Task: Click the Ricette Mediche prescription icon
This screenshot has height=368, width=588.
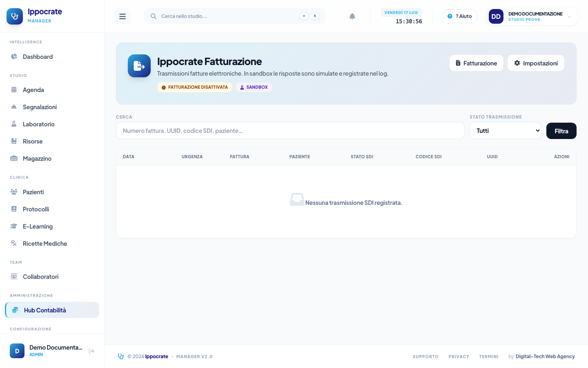Action: tap(14, 243)
